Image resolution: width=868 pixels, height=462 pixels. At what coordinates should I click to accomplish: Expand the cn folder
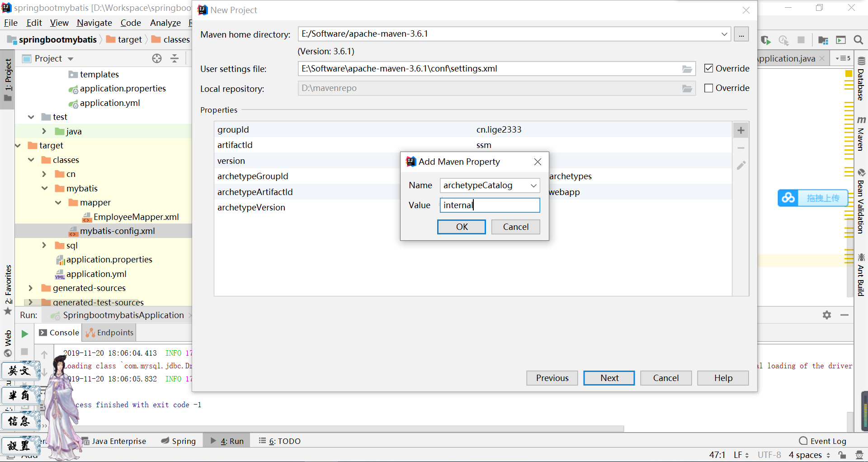click(x=44, y=174)
